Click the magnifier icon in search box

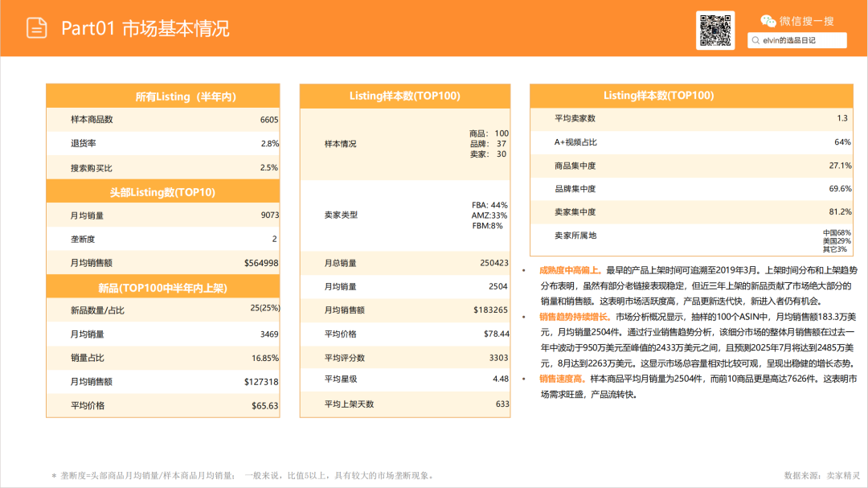pos(755,40)
